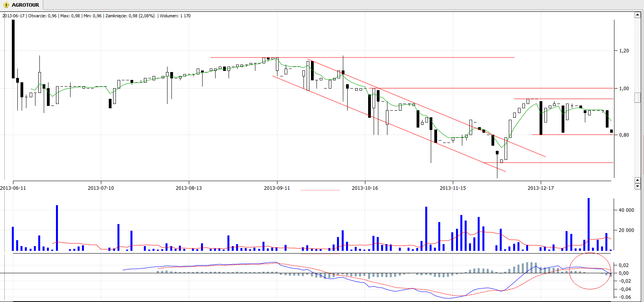The width and height of the screenshot is (644, 302).
Task: Click the Otwarcie opening value in the header
Action: [42, 16]
